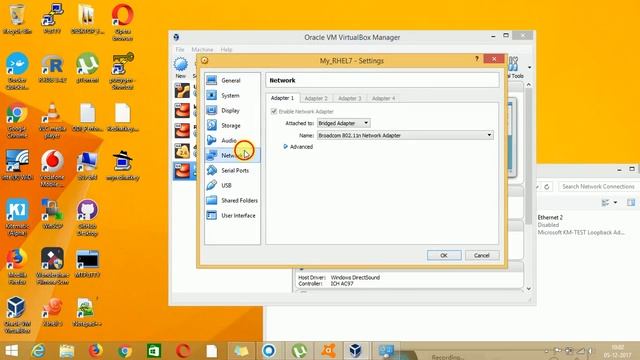Click the OK button
The width and height of the screenshot is (640, 360).
[x=444, y=255]
